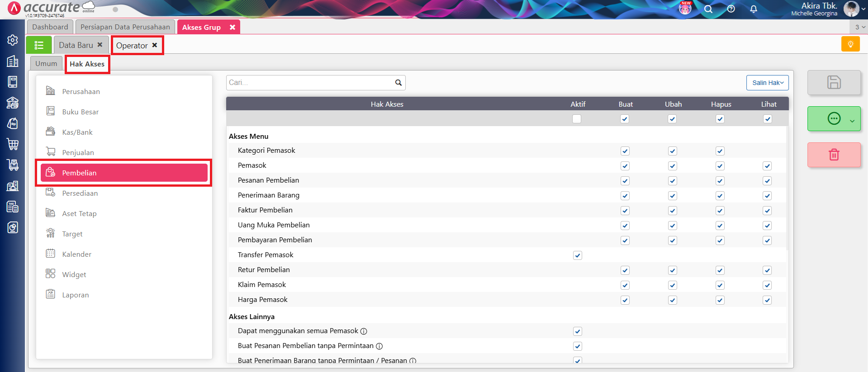This screenshot has width=868, height=372.
Task: Click the search magnifier in top bar
Action: (x=708, y=9)
